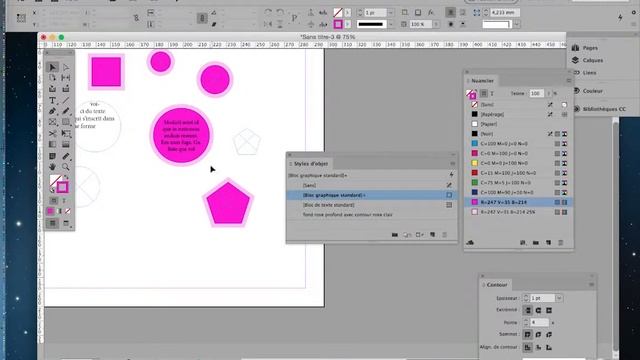Select the Note tool
The width and height of the screenshot is (640, 360).
click(x=52, y=156)
